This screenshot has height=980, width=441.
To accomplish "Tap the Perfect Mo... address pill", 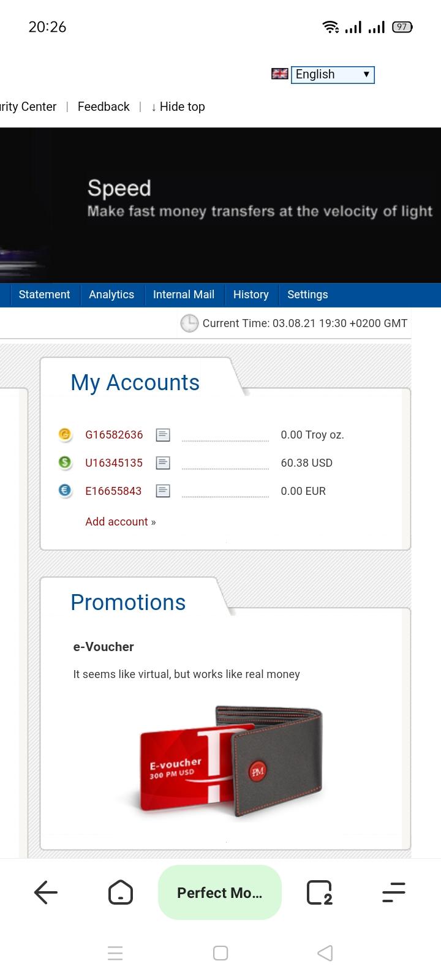I will [x=220, y=892].
